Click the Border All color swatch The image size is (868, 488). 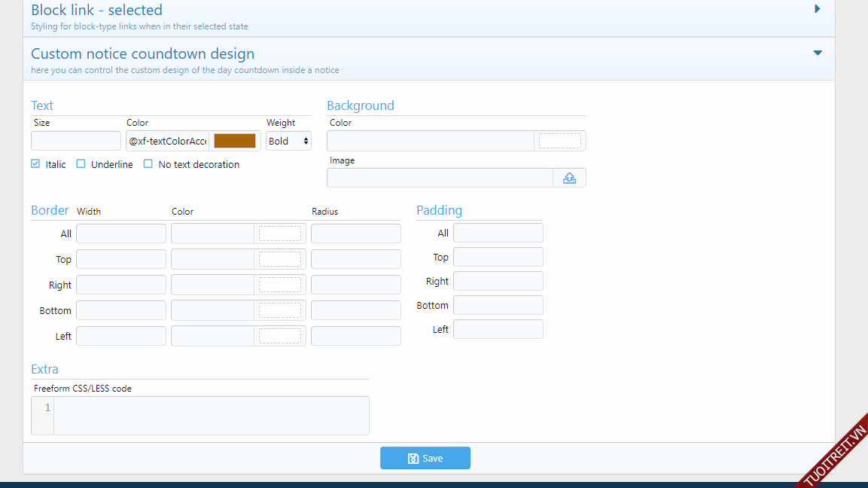(279, 233)
